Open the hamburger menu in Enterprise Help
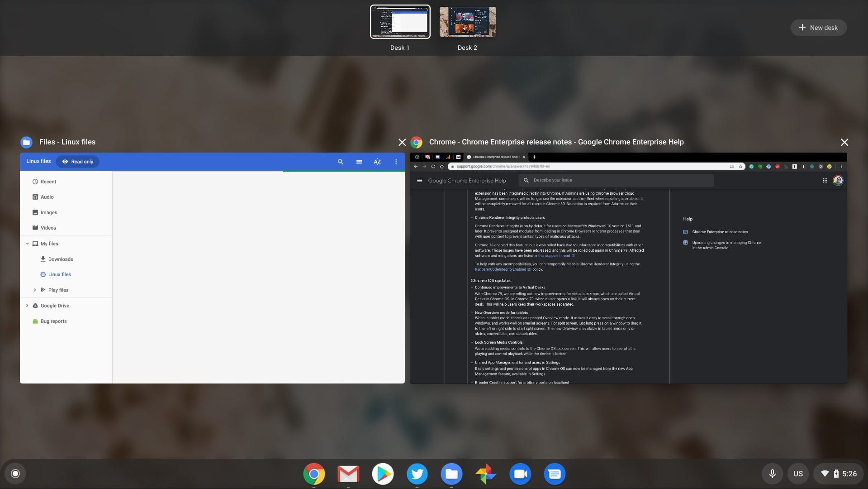 [x=419, y=180]
